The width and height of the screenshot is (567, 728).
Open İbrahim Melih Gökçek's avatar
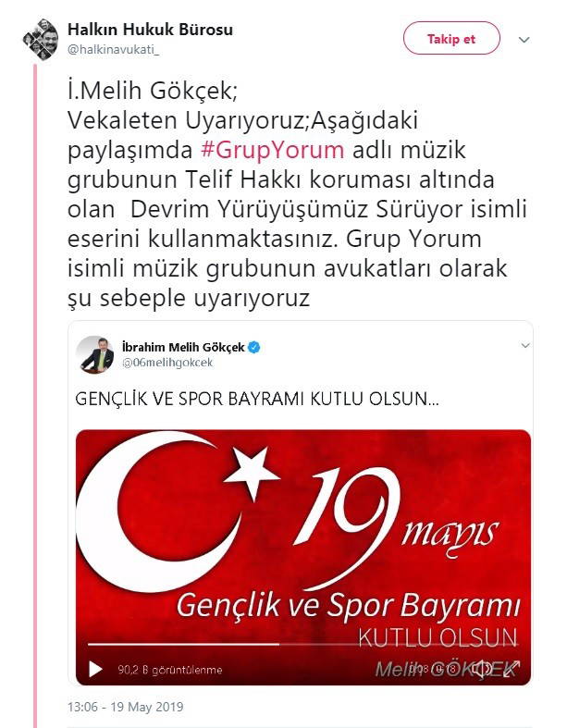tap(95, 354)
